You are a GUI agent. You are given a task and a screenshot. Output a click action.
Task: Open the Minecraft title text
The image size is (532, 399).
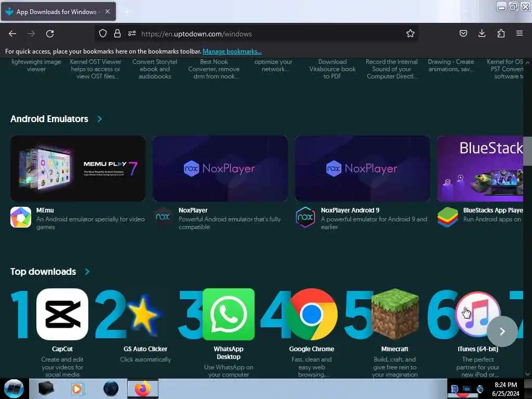pos(395,349)
